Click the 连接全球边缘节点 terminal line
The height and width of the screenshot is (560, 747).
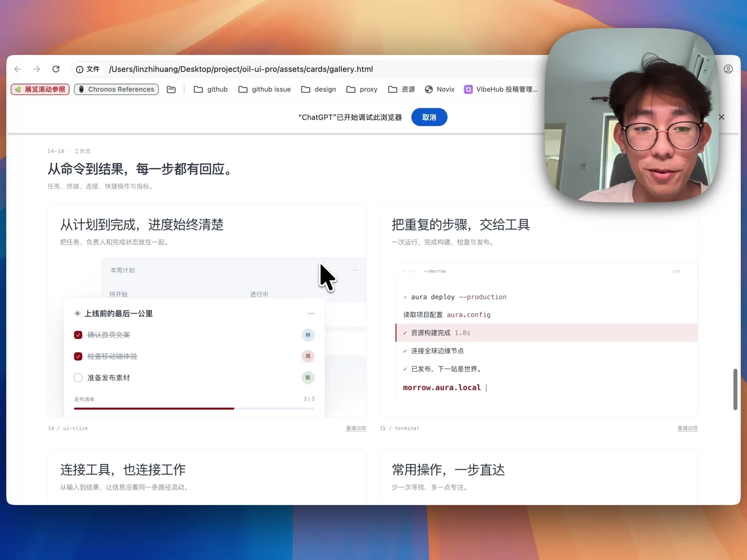point(437,351)
